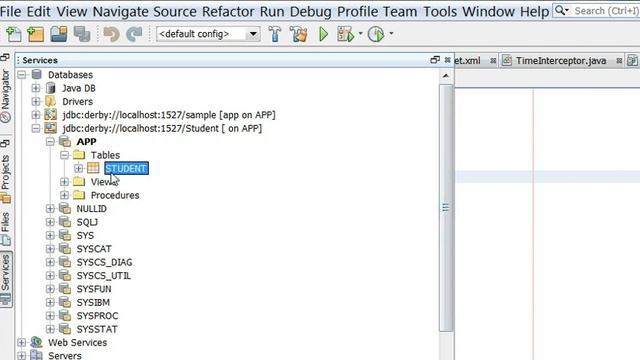The width and height of the screenshot is (640, 360).
Task: Open Profile menu
Action: [357, 11]
